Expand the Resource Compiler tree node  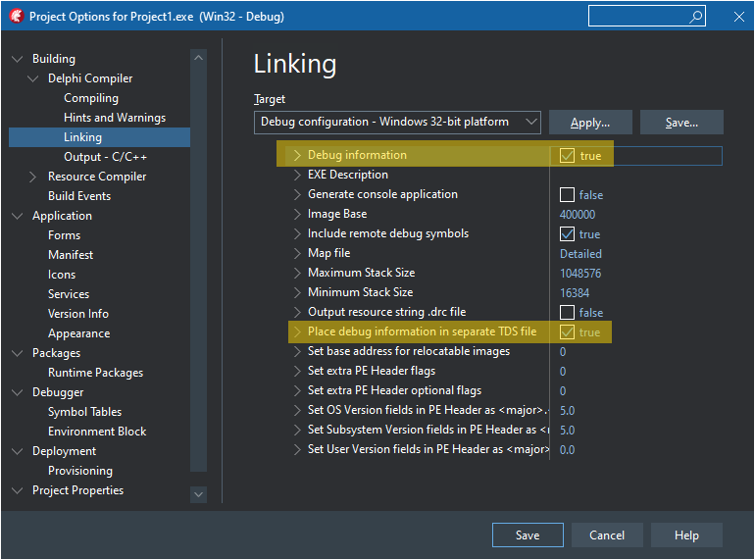tap(33, 177)
